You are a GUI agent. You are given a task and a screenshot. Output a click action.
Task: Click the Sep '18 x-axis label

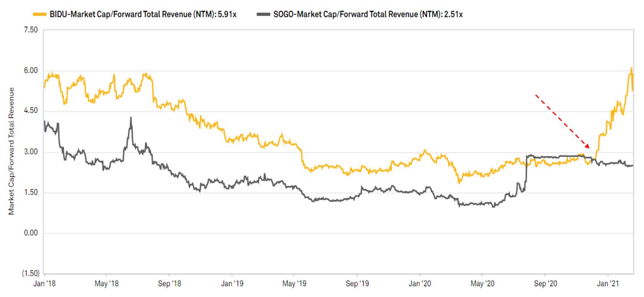click(x=169, y=284)
